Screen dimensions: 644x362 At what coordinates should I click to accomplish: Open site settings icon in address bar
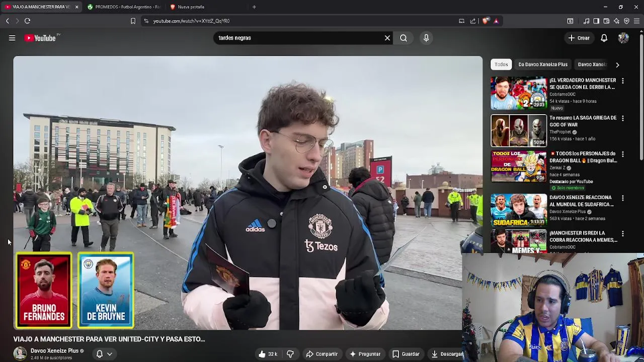(146, 21)
